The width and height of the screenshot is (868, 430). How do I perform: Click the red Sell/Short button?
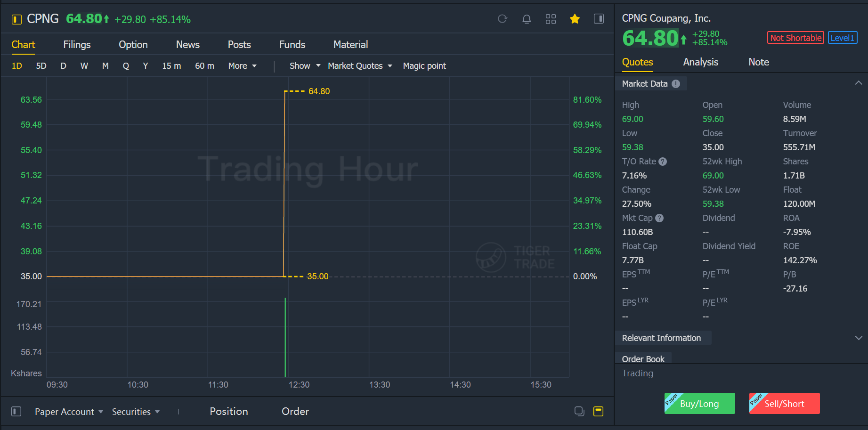784,403
